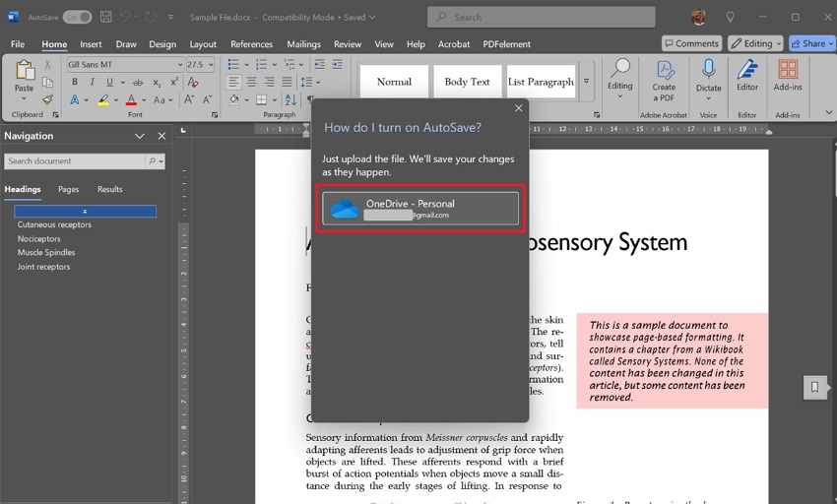The width and height of the screenshot is (837, 504).
Task: Apply Bold formatting
Action: (x=75, y=83)
